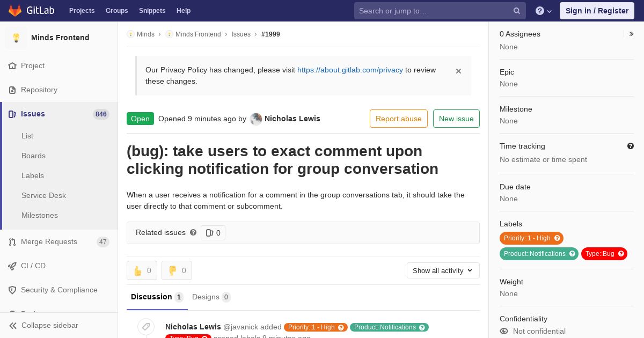Click Product::Notifications sidebar label
Image resolution: width=644 pixels, height=338 pixels.
pyautogui.click(x=535, y=254)
